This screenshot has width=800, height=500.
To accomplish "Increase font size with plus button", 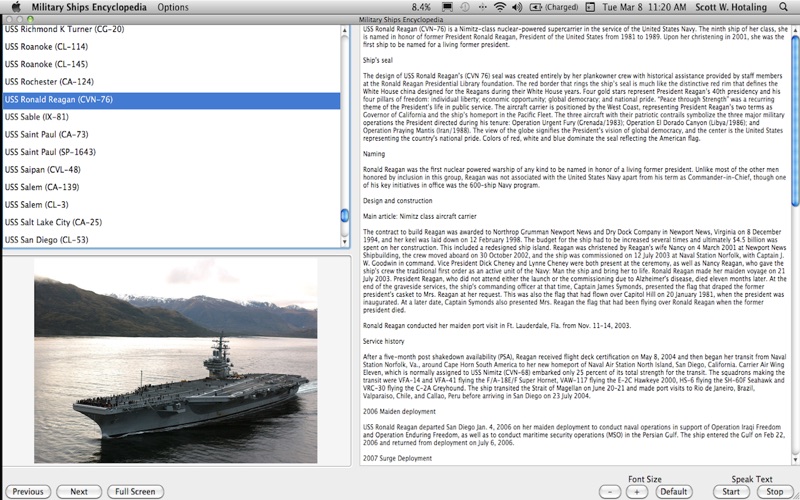I will point(637,492).
